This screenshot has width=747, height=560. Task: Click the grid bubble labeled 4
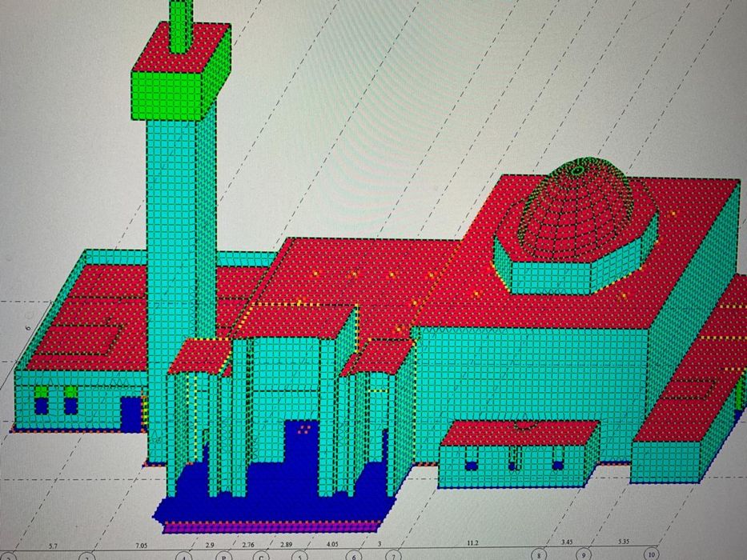(x=185, y=557)
